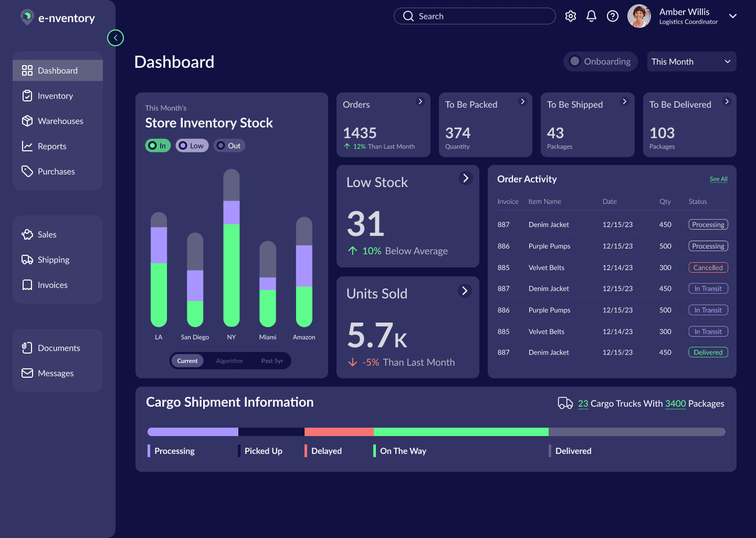
Task: Collapse the sidebar with the green chevron
Action: (x=115, y=38)
